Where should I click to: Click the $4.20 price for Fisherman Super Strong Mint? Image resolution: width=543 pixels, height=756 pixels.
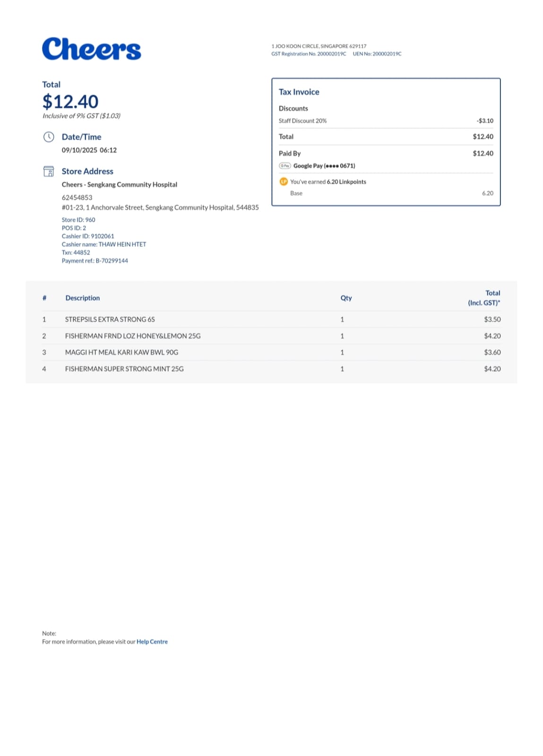492,369
